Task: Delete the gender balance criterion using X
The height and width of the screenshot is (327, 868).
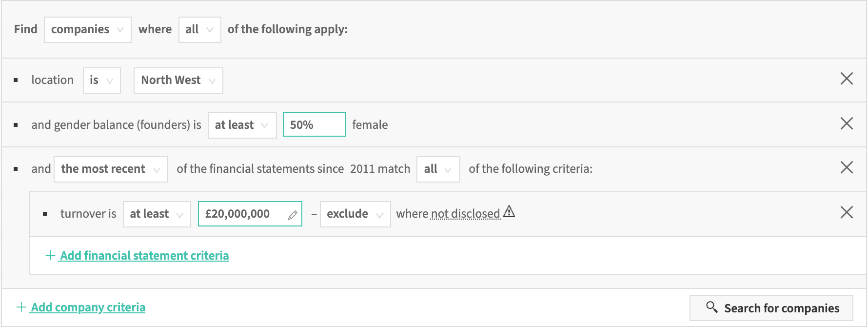Action: [x=847, y=123]
